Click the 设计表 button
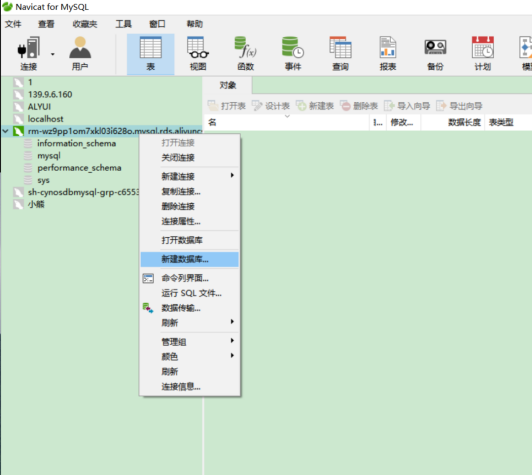Viewport: 532px width, 475px height. click(271, 106)
